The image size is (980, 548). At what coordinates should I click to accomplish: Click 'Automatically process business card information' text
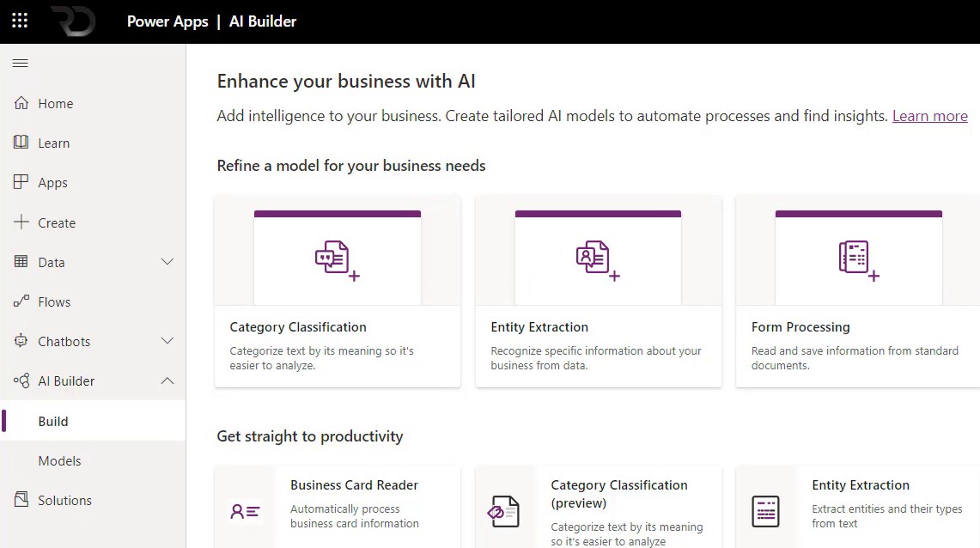355,516
